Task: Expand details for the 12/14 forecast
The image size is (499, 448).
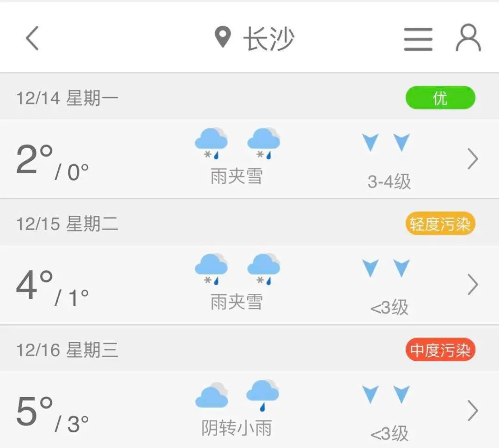Action: [x=472, y=159]
